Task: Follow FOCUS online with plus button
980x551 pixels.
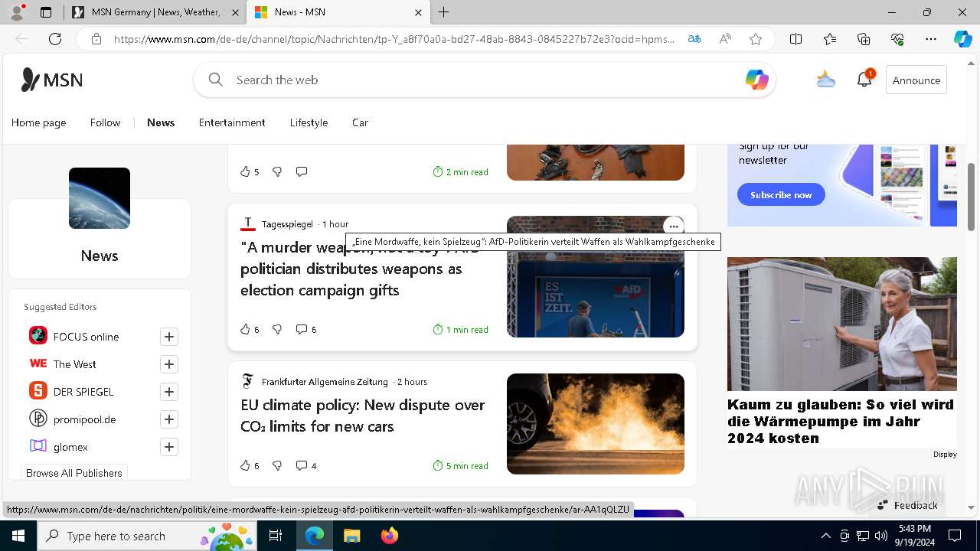Action: pyautogui.click(x=169, y=337)
